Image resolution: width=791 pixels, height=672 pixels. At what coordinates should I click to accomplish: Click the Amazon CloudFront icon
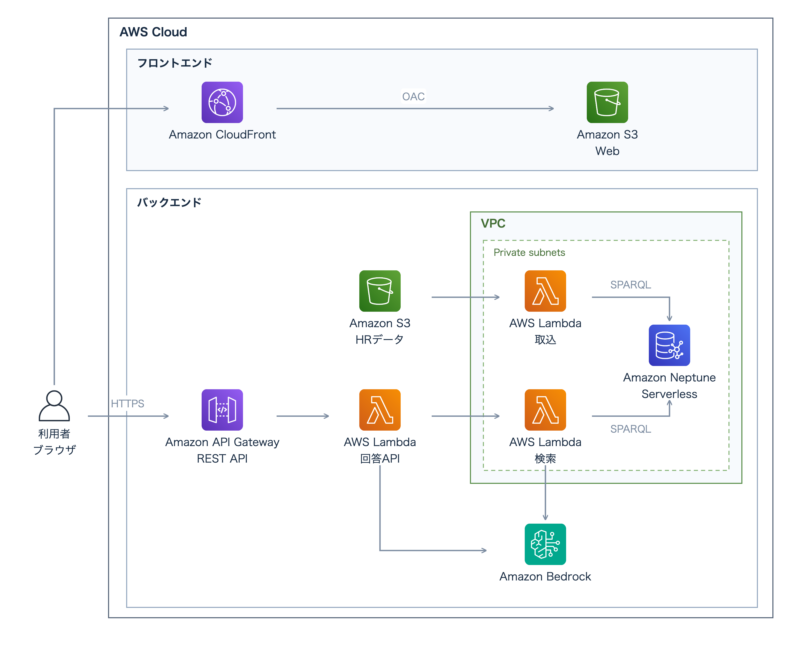point(222,102)
